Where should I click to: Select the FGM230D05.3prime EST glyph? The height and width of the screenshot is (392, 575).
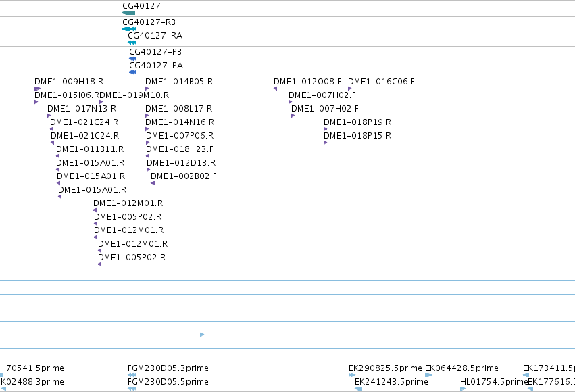[132, 374]
